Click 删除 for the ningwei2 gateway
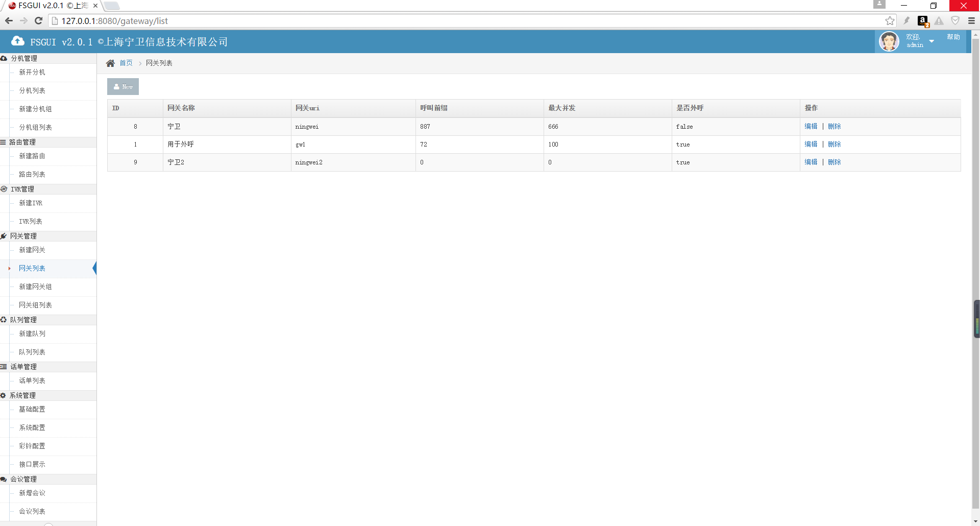 [x=834, y=162]
